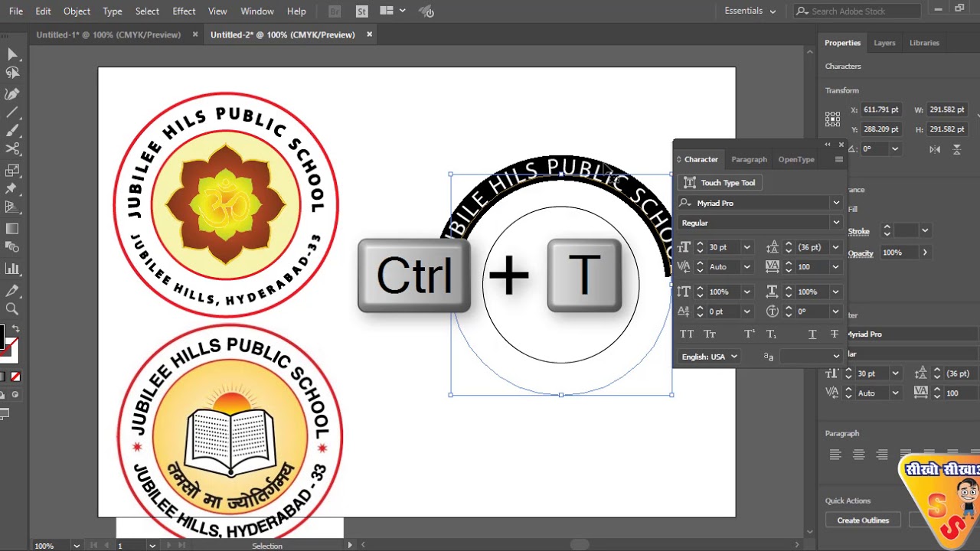980x551 pixels.
Task: Select the Pen tool
Action: pos(12,93)
